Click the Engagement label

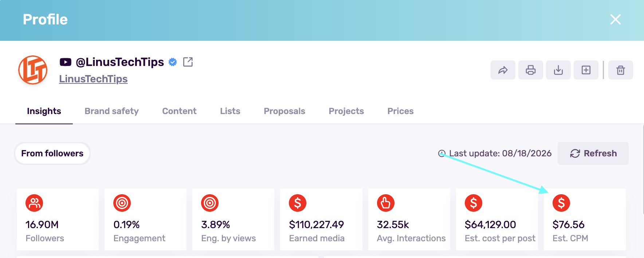(139, 238)
